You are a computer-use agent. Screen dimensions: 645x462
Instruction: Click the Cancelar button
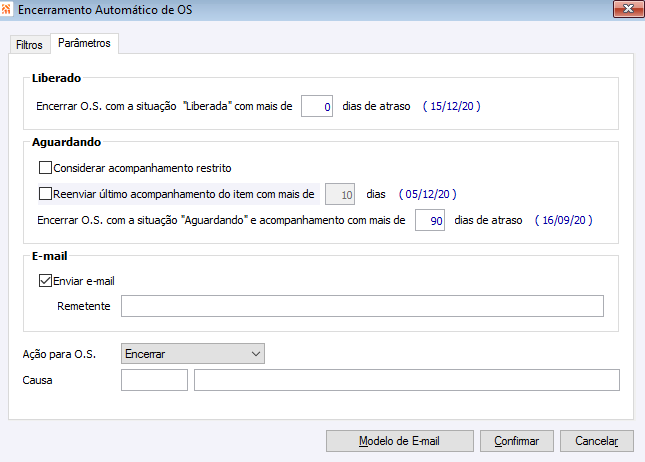pos(596,441)
